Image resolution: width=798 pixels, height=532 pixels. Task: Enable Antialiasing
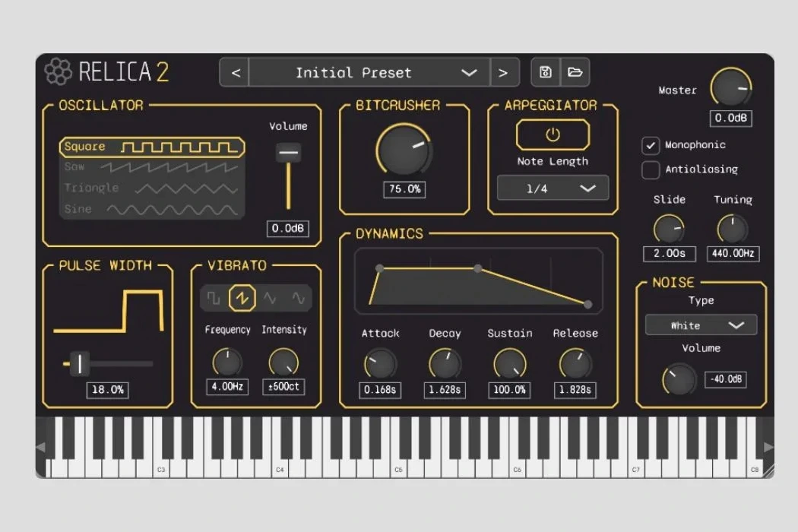coord(651,169)
